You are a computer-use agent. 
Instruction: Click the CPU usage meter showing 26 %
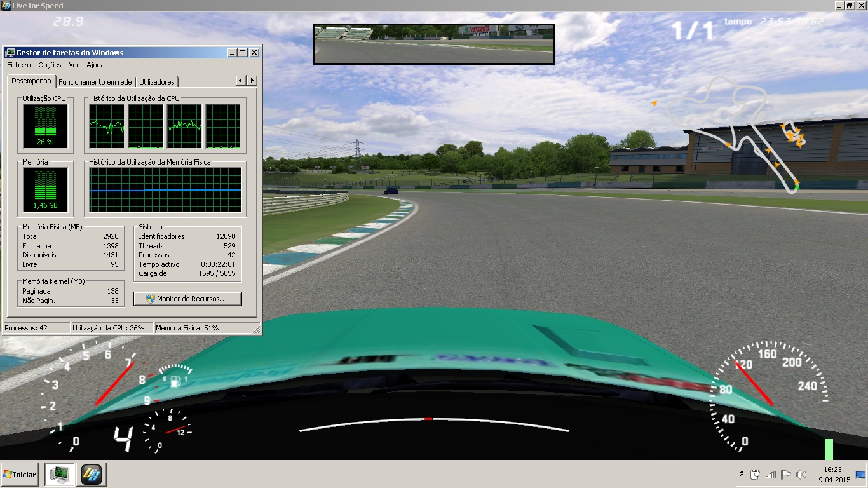coord(44,126)
